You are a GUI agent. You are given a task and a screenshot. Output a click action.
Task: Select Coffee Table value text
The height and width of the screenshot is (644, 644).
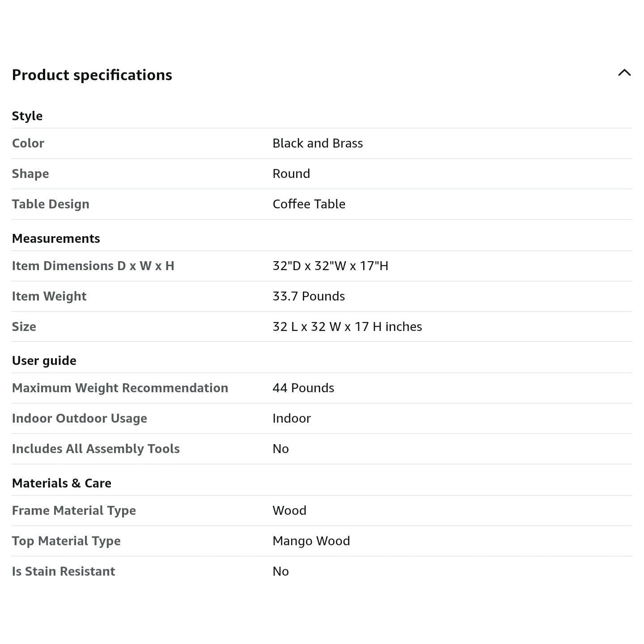click(309, 204)
